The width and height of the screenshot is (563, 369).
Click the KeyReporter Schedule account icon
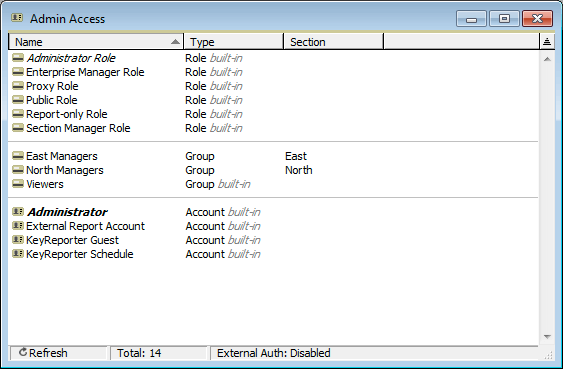tap(18, 253)
